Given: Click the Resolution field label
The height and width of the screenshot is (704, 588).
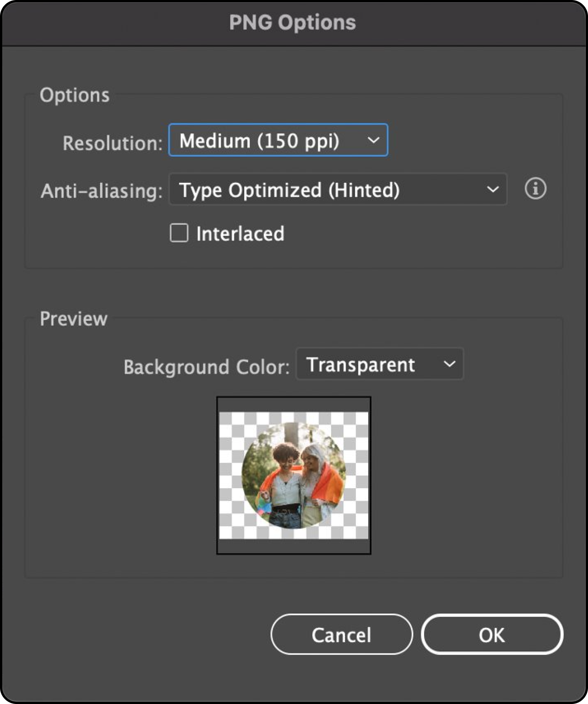Looking at the screenshot, I should tap(112, 143).
